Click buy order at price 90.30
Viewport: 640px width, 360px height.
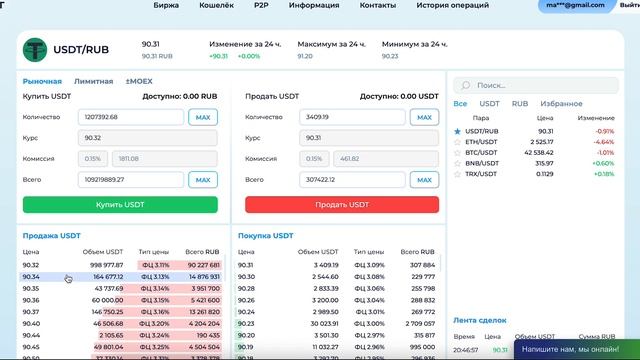pos(337,277)
